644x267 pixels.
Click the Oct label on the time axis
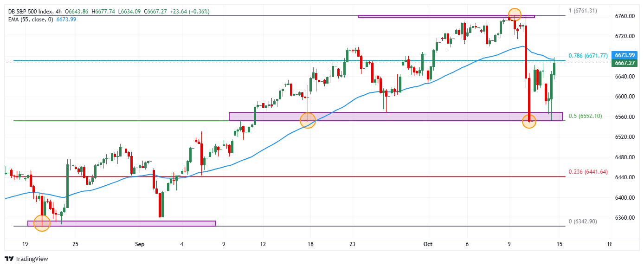click(x=428, y=244)
